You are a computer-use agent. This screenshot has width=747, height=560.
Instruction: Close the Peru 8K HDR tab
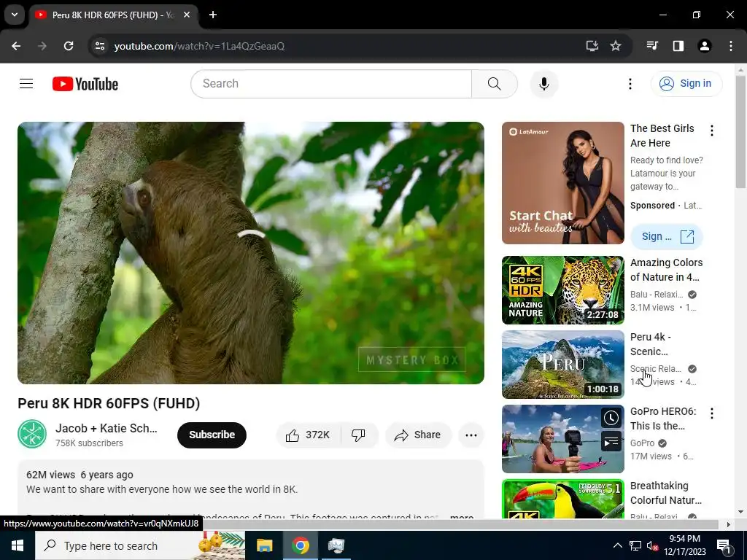[x=187, y=15]
